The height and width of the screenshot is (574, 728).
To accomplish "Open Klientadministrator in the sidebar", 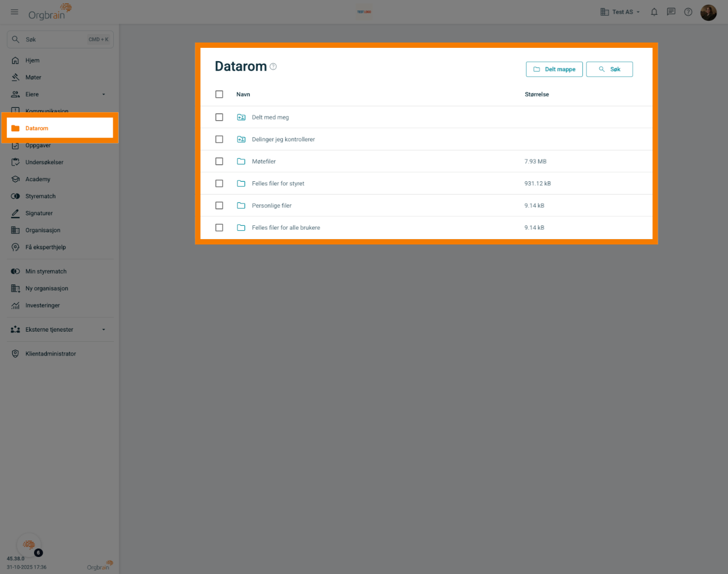I will tap(60, 354).
